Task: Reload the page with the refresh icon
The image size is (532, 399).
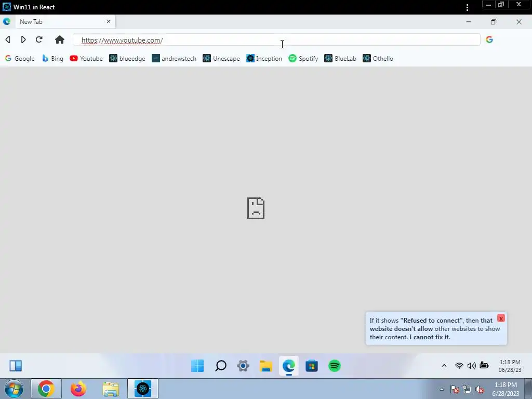Action: [39, 39]
